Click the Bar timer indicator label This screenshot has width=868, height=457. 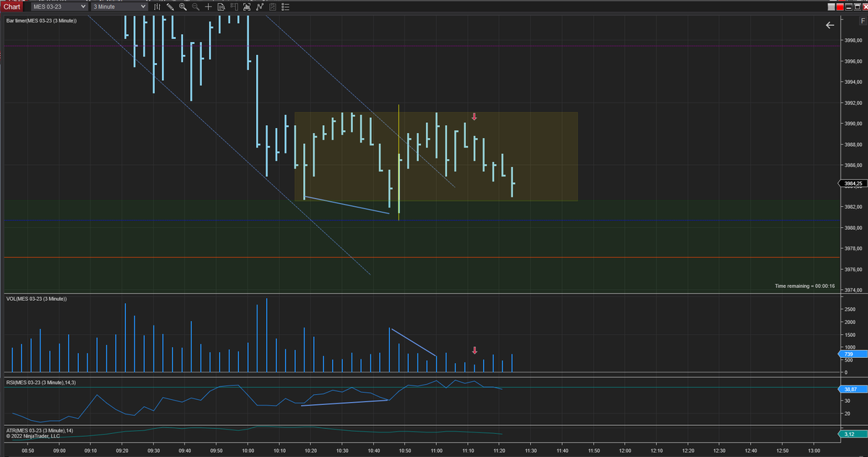41,20
